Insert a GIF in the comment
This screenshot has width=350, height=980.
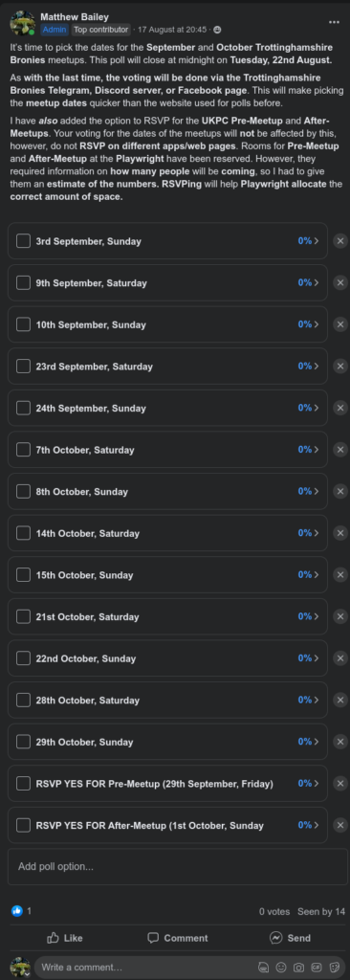click(317, 968)
